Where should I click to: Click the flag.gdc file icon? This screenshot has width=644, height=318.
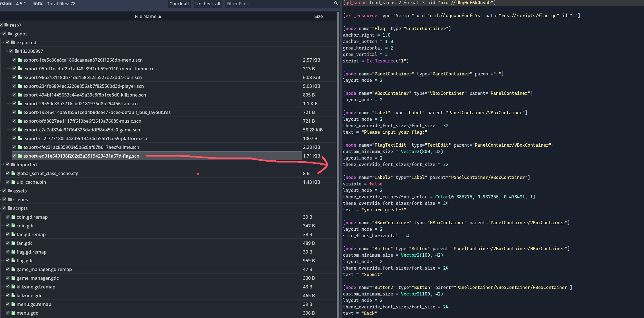pos(13,261)
